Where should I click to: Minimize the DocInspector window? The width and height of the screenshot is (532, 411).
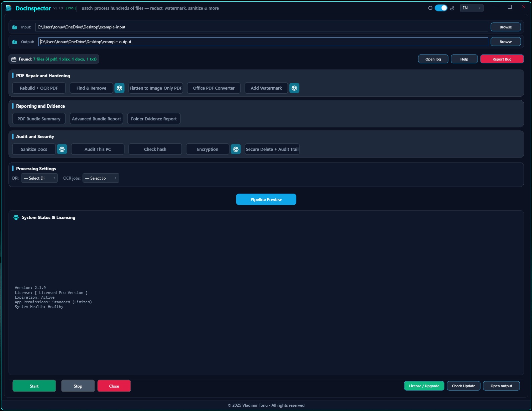[496, 7]
